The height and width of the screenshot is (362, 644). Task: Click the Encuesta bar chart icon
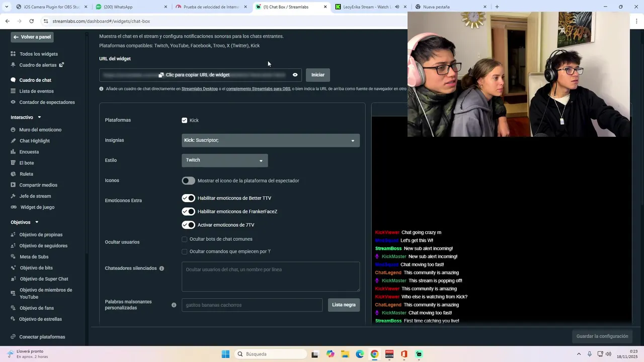coord(13,152)
